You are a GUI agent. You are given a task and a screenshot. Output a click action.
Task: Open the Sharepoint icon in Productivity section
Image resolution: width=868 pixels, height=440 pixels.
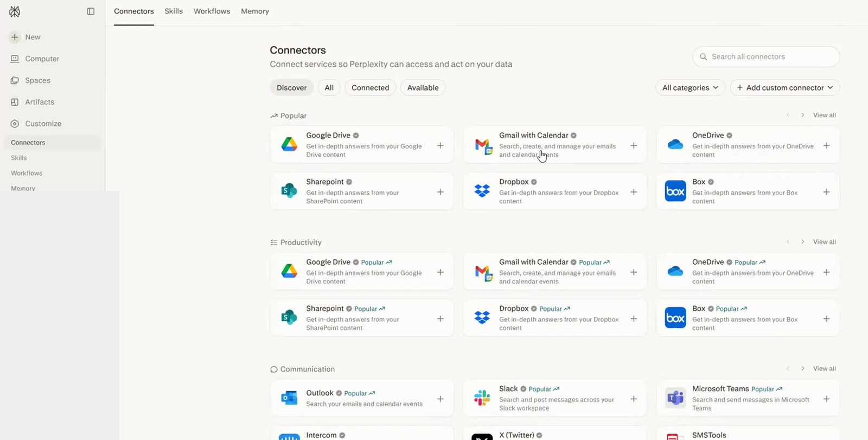click(289, 317)
